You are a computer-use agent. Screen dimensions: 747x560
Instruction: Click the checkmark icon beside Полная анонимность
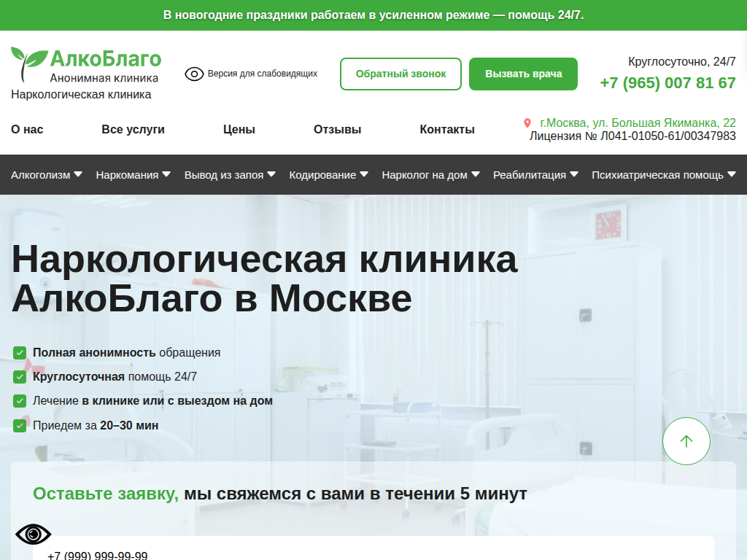(19, 352)
